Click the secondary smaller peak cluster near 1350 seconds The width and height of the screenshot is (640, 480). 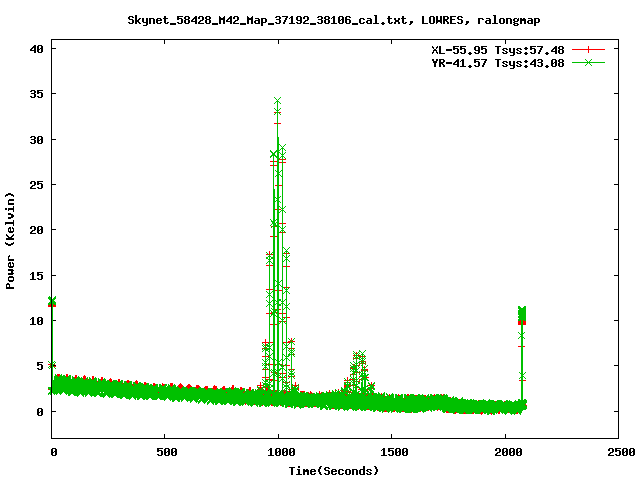tap(358, 371)
